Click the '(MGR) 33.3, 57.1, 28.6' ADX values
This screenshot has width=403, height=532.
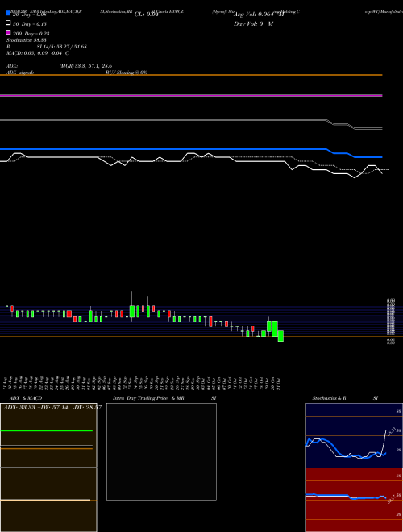click(x=85, y=66)
